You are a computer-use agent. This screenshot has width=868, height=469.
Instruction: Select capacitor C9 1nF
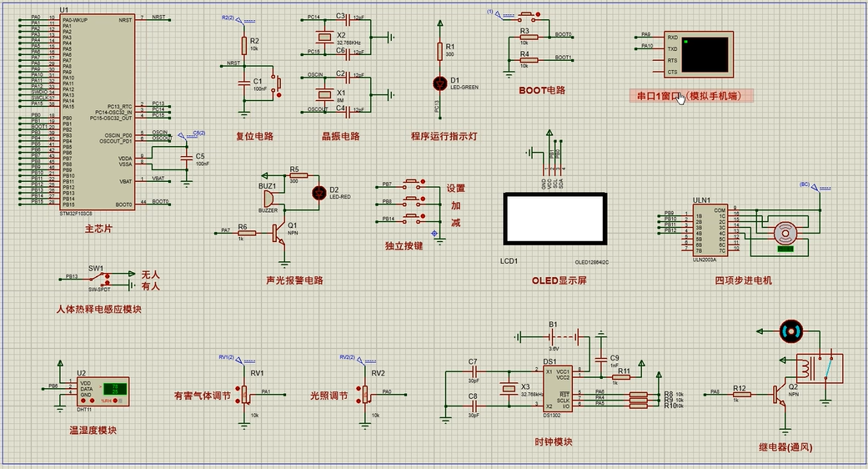pyautogui.click(x=600, y=360)
